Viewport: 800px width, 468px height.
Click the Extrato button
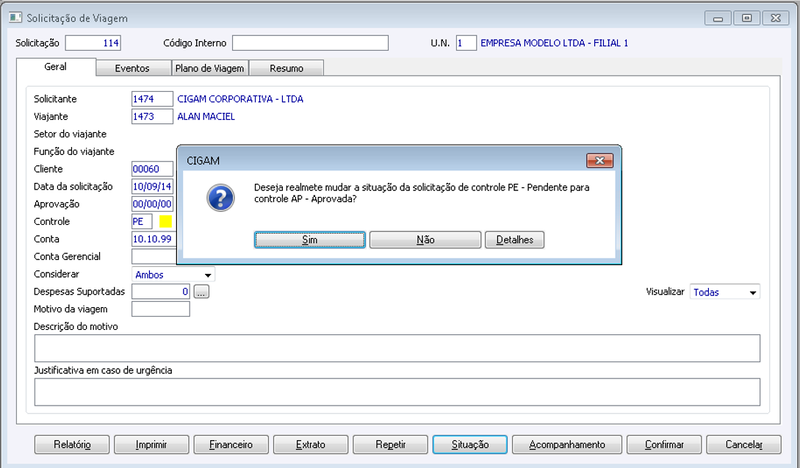(311, 445)
